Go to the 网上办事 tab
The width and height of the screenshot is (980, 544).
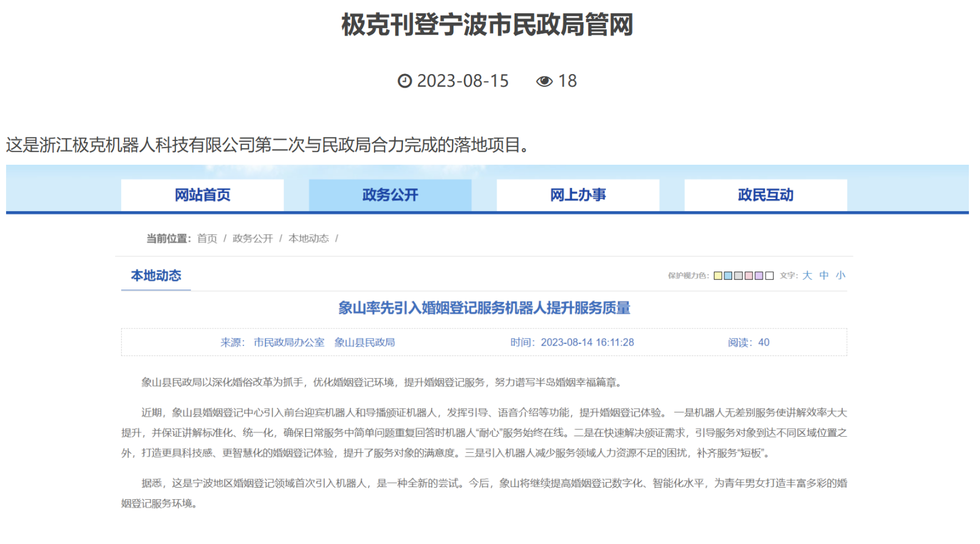click(578, 195)
